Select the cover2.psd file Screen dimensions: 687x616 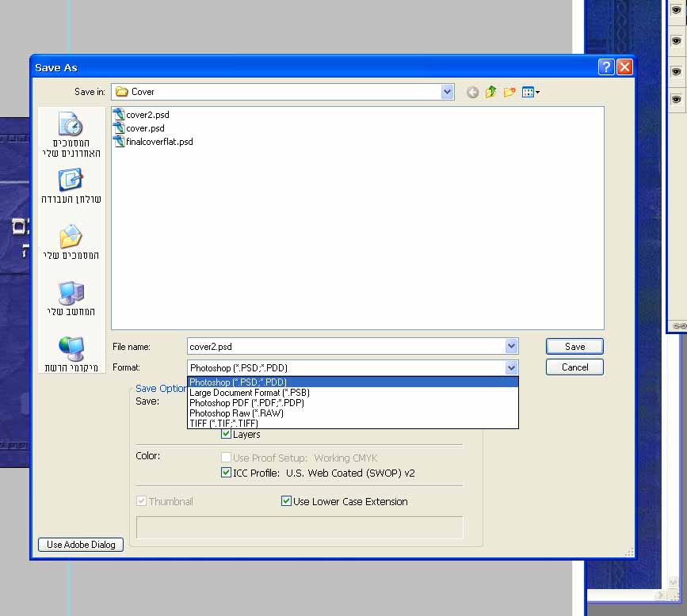point(141,115)
